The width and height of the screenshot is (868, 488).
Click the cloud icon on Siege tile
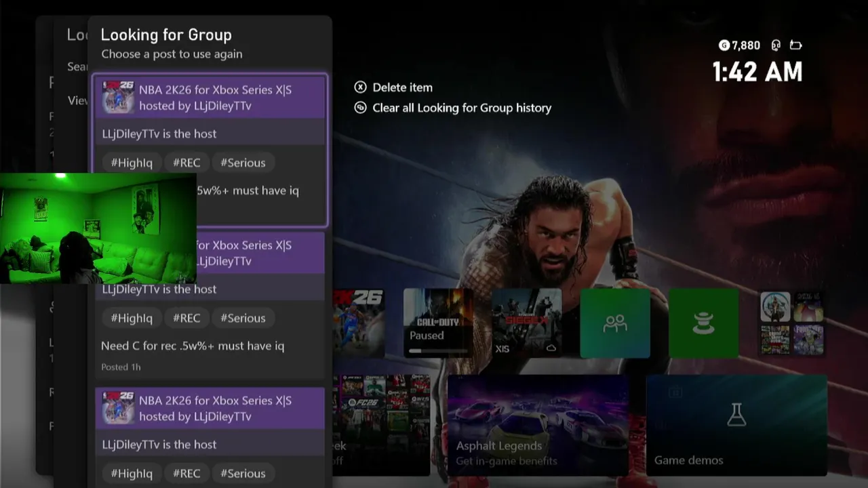[x=551, y=348]
